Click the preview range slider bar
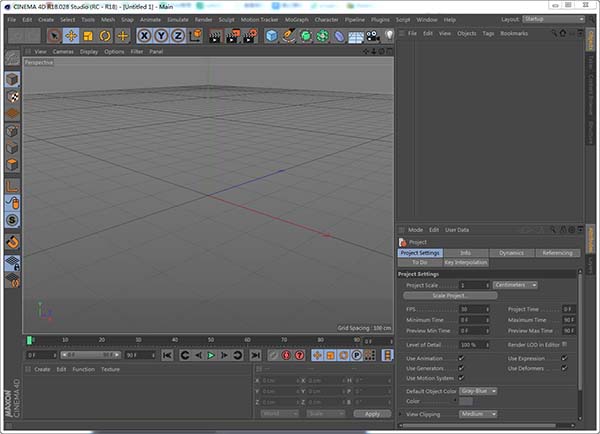This screenshot has height=434, width=600. (91, 355)
